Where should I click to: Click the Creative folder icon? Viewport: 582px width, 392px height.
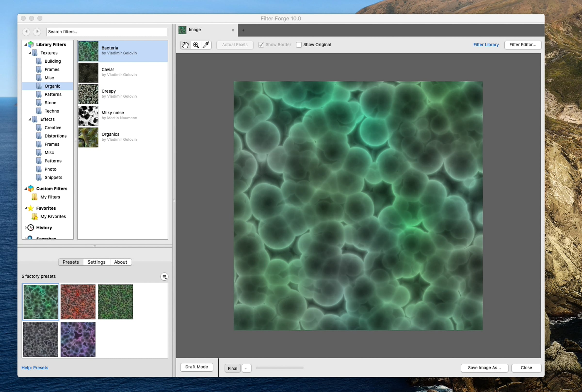click(x=39, y=128)
